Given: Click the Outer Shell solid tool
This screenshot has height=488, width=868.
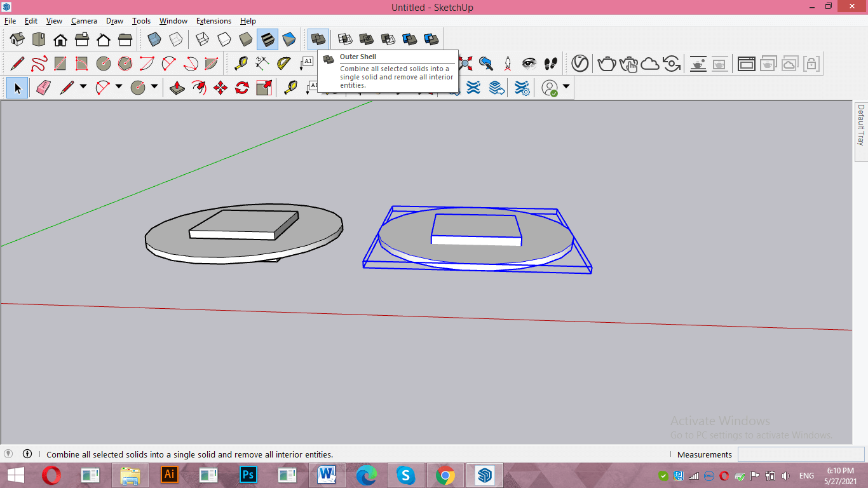Looking at the screenshot, I should (x=318, y=40).
